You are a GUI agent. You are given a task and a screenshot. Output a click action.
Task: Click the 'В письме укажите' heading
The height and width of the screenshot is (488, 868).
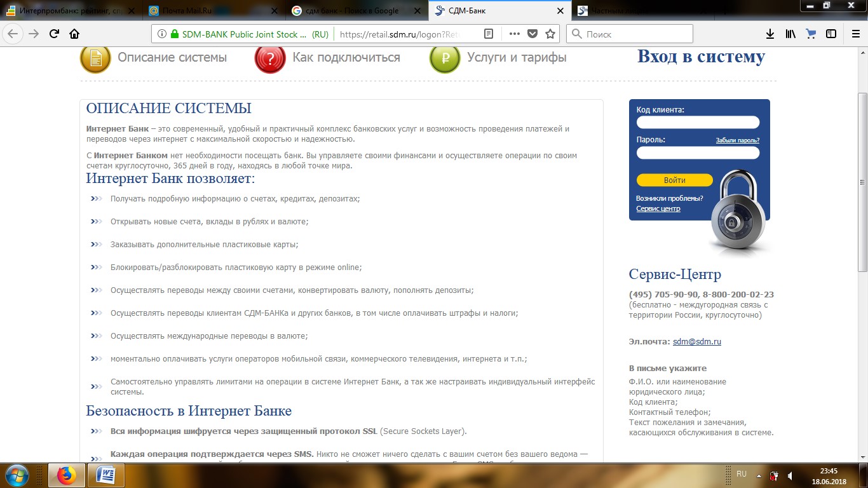[668, 369]
